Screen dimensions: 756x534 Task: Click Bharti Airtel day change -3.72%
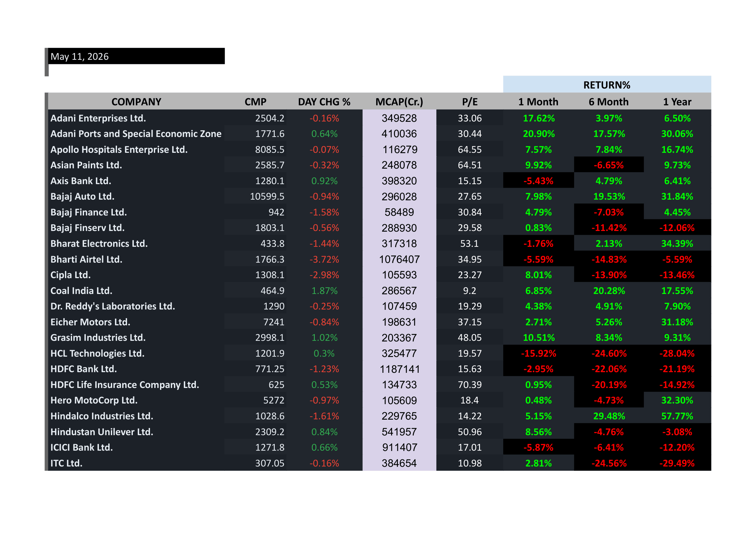[x=324, y=259]
